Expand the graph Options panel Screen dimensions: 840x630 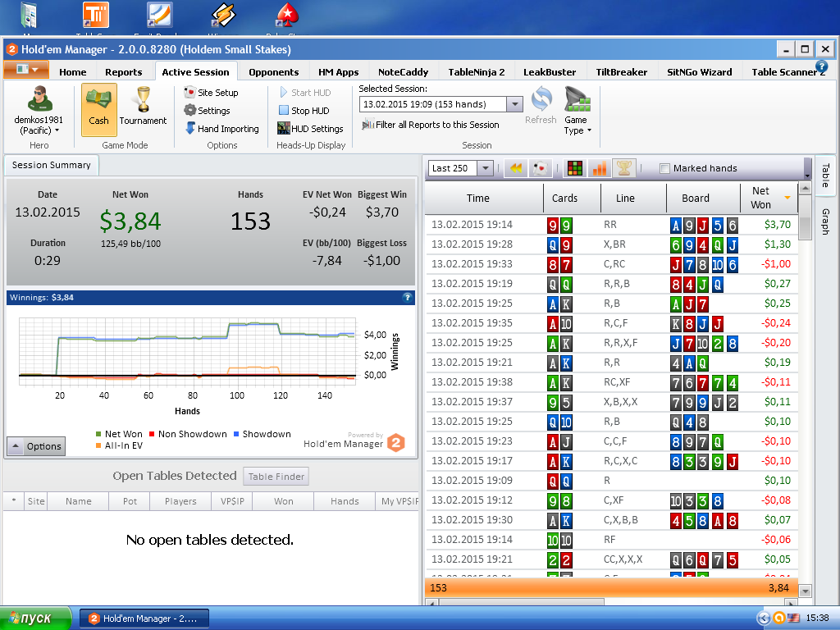[x=36, y=446]
